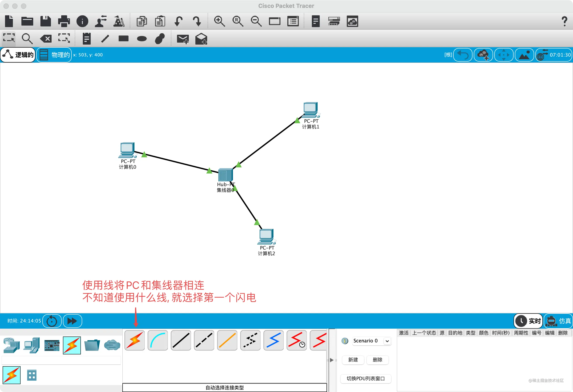Image resolution: width=573 pixels, height=392 pixels.
Task: Pick the Draw Freeform tool
Action: 160,38
